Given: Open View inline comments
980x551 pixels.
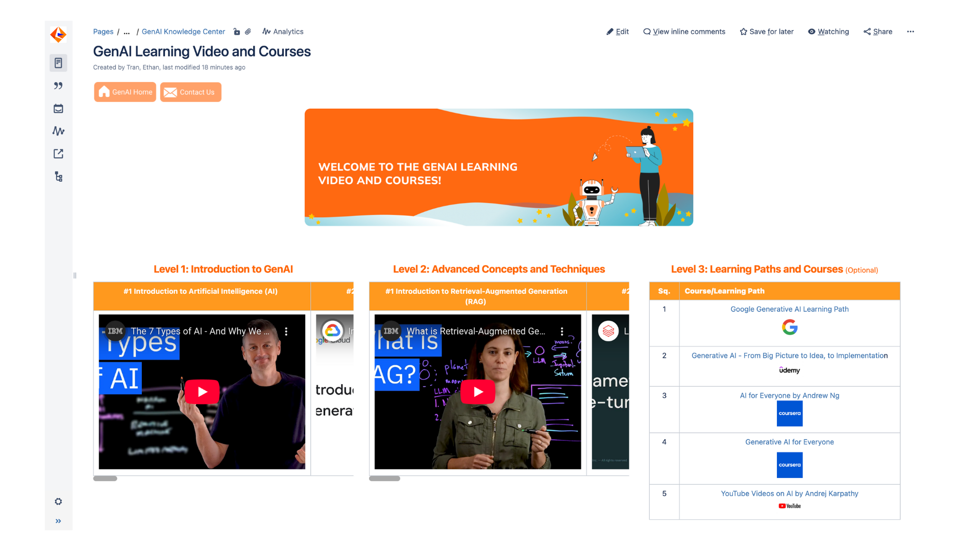Looking at the screenshot, I should [x=684, y=32].
